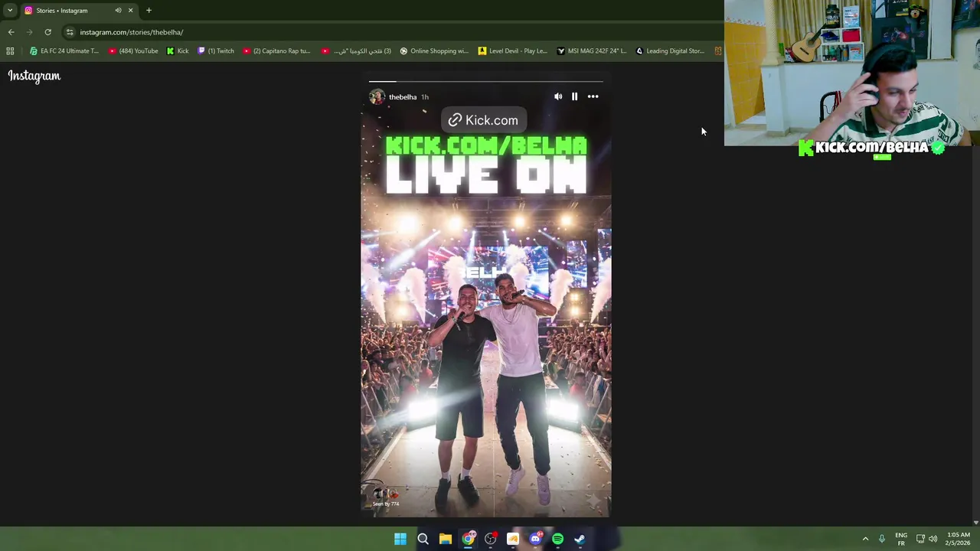
Task: Switch the ENG FR input language
Action: pyautogui.click(x=901, y=539)
